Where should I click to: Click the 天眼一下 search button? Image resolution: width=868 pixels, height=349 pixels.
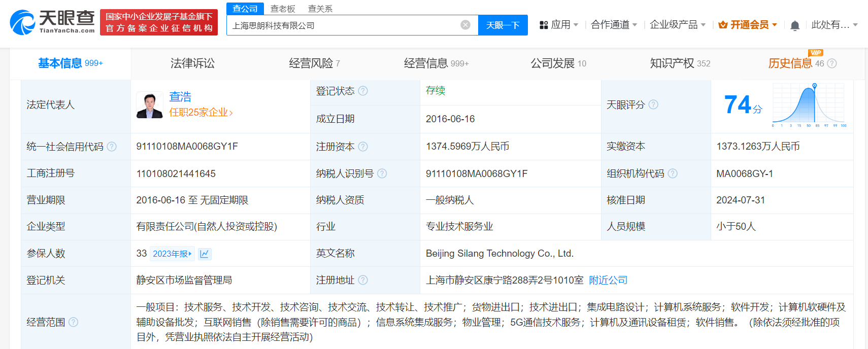click(x=503, y=25)
